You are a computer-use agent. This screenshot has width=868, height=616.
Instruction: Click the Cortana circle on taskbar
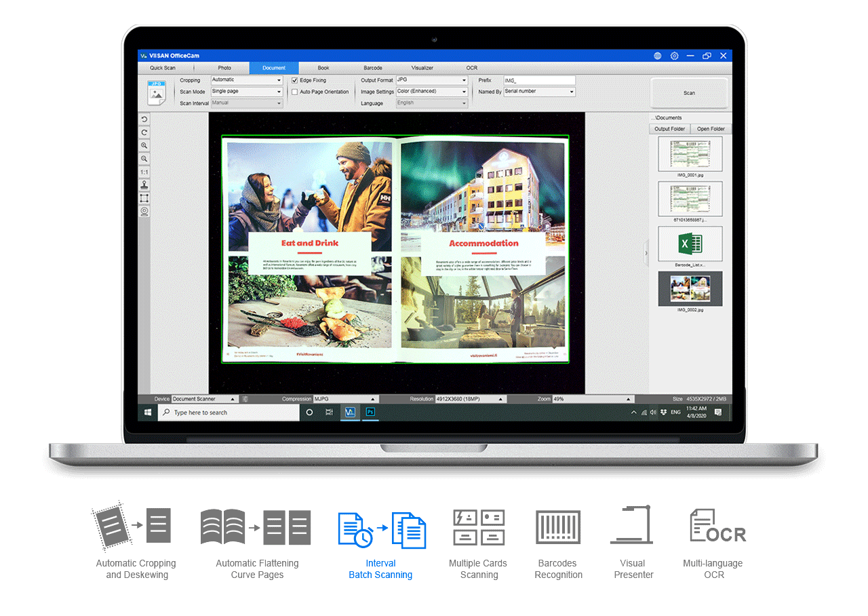(x=310, y=412)
